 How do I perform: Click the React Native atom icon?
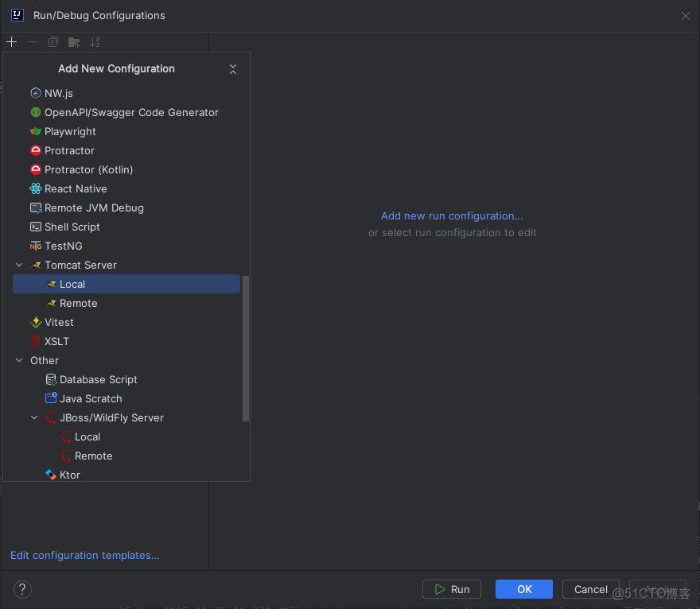click(36, 188)
